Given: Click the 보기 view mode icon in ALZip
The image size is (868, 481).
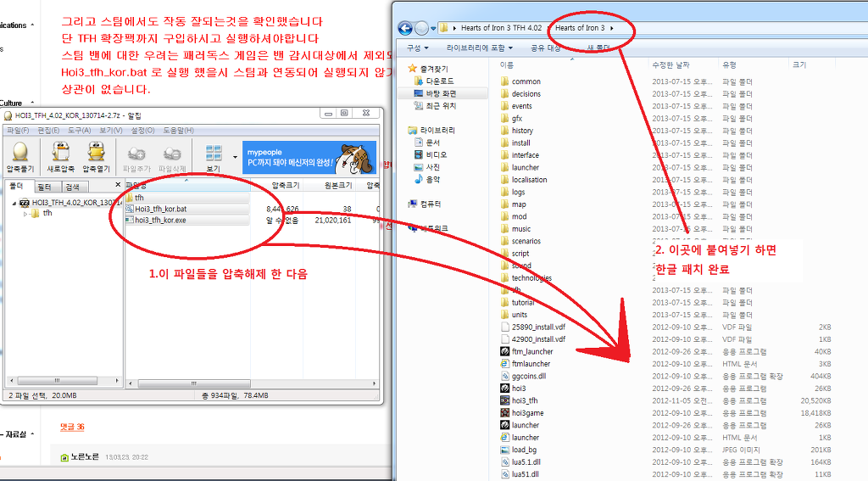Looking at the screenshot, I should 213,157.
